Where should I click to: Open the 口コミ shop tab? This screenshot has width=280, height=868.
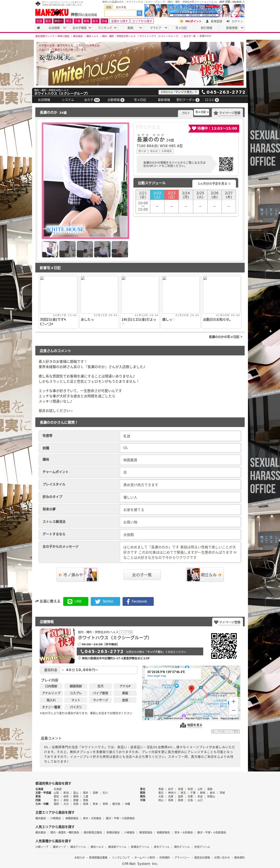(x=212, y=100)
